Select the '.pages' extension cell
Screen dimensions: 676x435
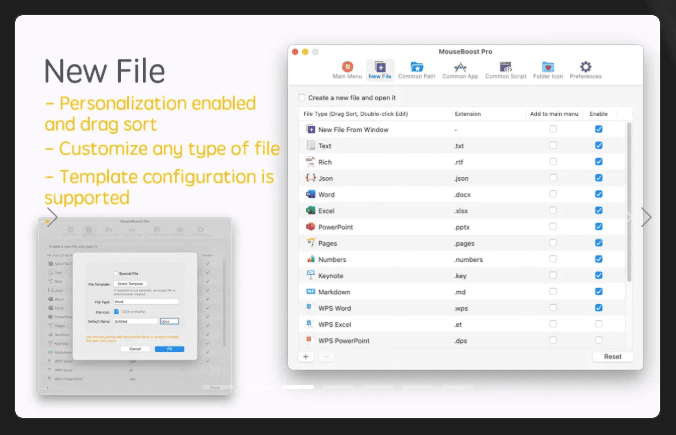pyautogui.click(x=464, y=243)
